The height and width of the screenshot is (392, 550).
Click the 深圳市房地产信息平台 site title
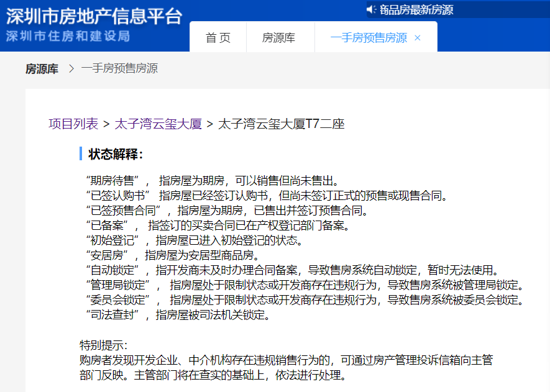tap(94, 16)
